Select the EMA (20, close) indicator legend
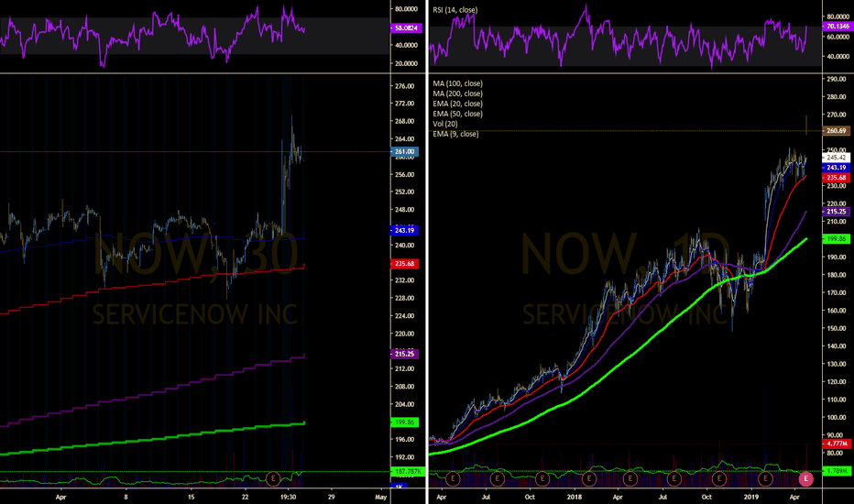The width and height of the screenshot is (854, 504). [457, 104]
